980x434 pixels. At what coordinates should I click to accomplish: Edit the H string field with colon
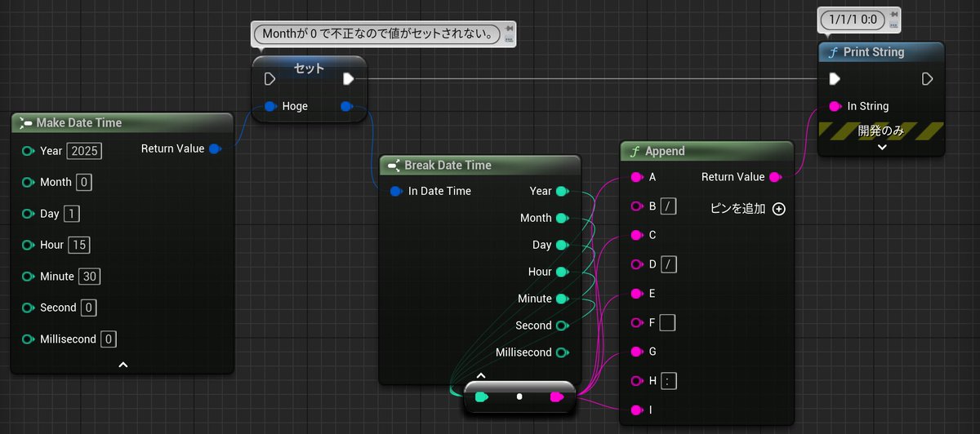pos(670,381)
